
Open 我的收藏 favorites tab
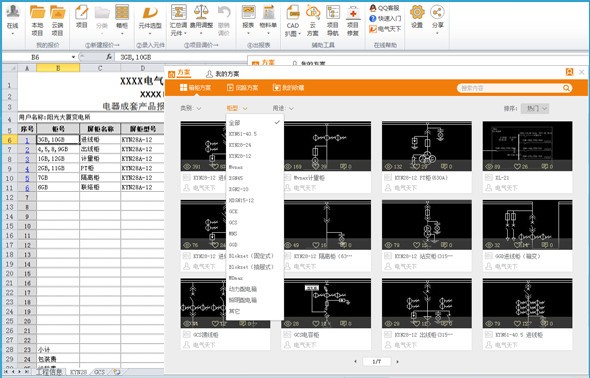coord(288,88)
